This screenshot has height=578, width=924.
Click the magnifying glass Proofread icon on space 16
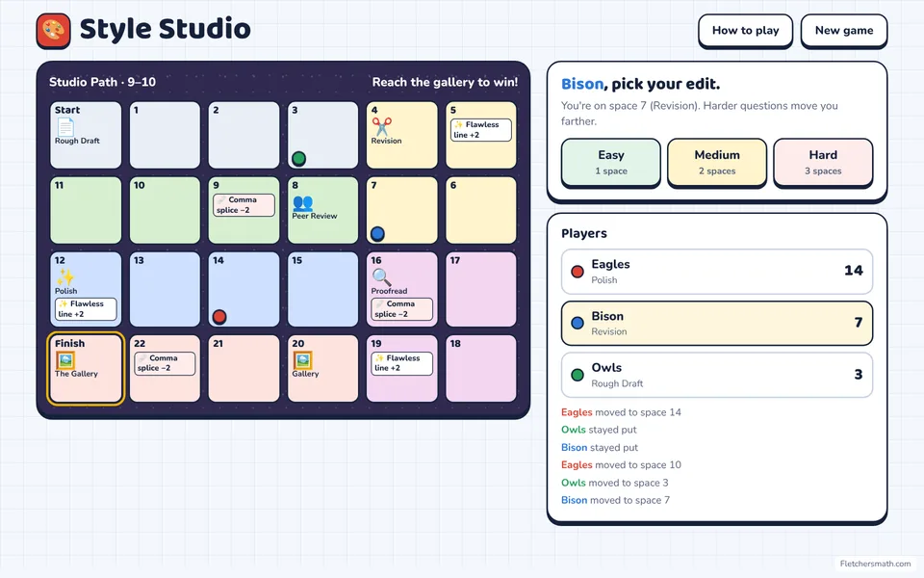(381, 276)
